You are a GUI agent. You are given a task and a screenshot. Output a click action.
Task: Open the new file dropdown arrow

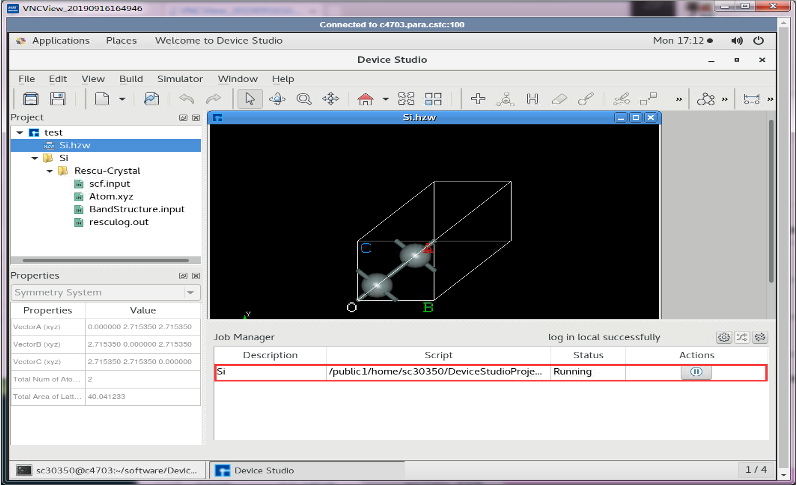tap(122, 99)
